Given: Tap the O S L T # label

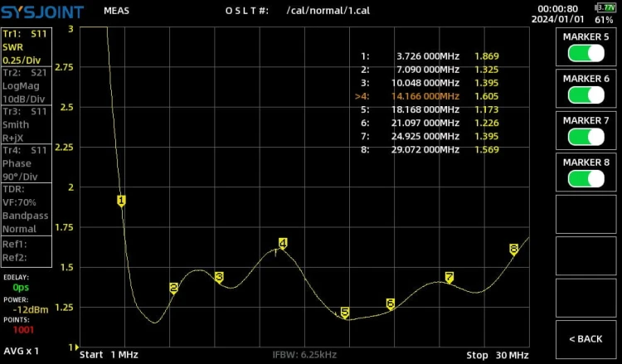Looking at the screenshot, I should point(247,11).
